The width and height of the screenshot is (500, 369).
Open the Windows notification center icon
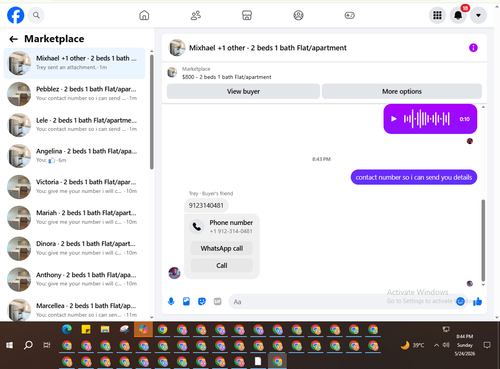(487, 345)
